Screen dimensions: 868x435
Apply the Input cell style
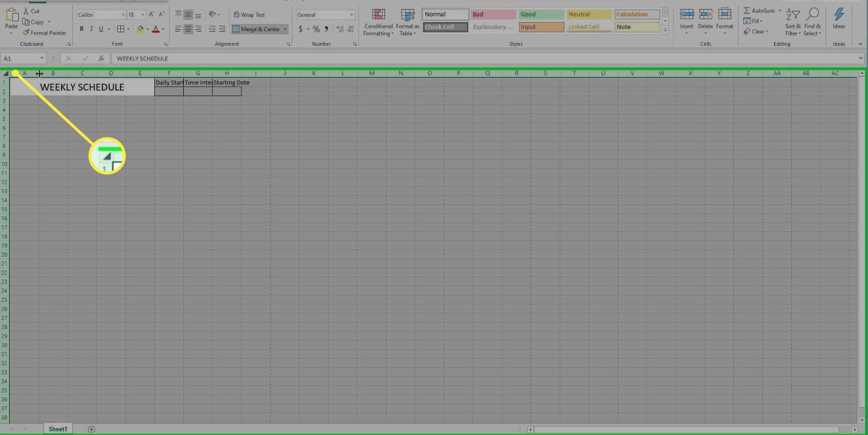tap(541, 27)
